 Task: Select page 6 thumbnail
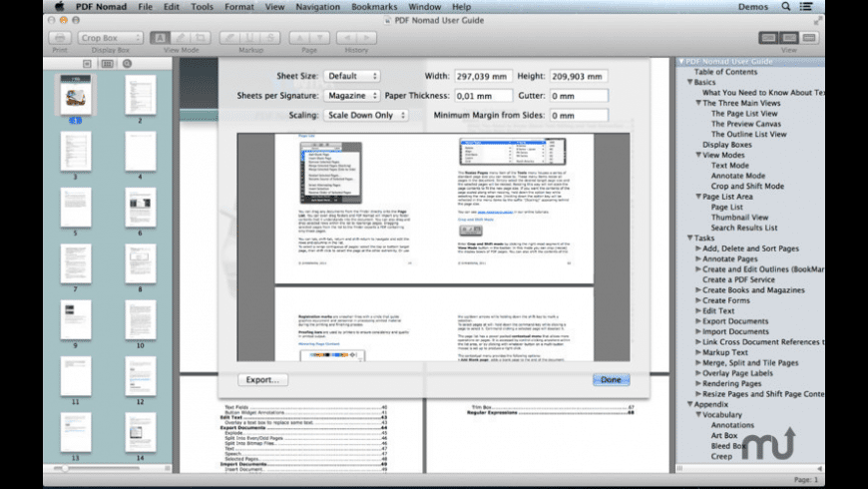point(140,208)
